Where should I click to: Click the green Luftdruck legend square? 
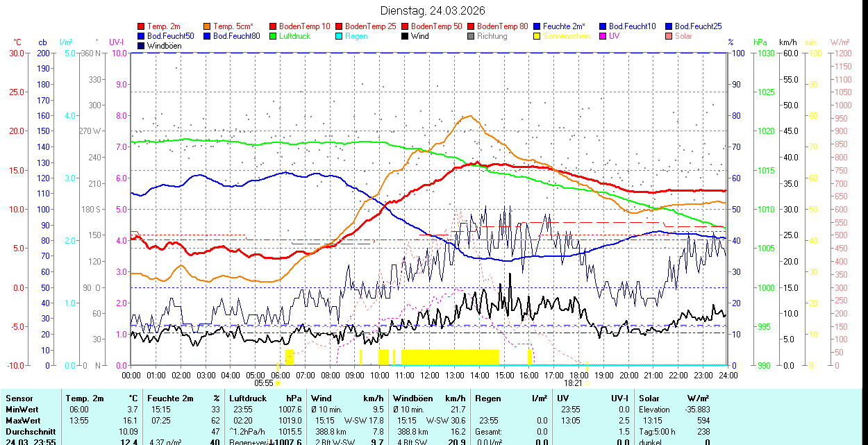[273, 36]
